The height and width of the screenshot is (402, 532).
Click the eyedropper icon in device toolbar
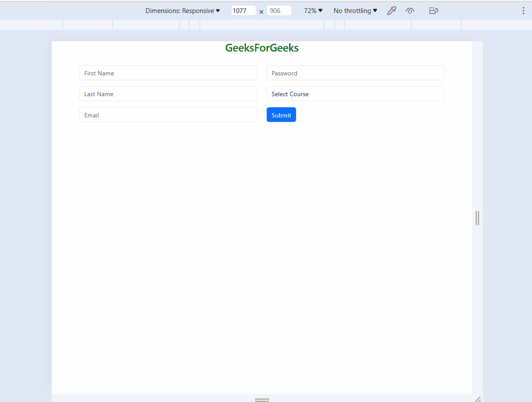point(392,11)
